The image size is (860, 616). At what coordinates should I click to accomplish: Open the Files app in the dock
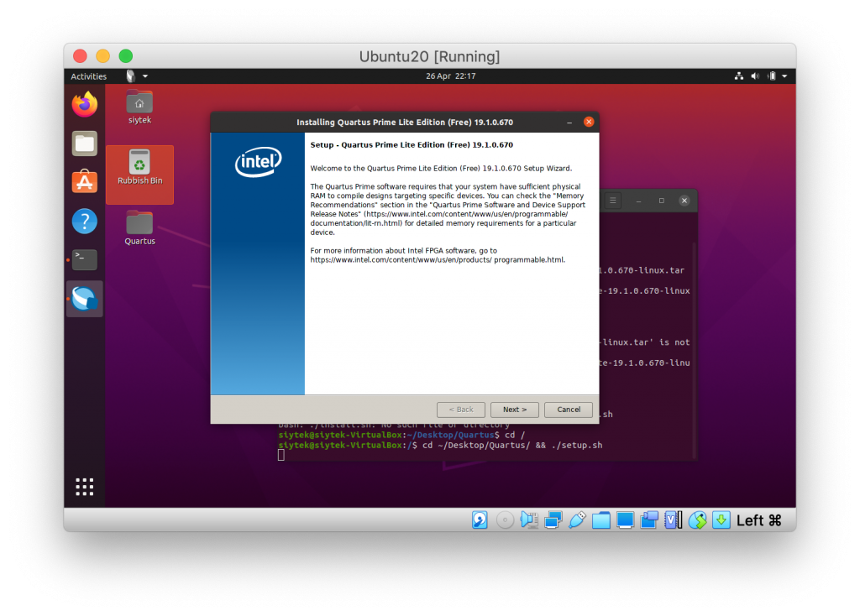click(85, 144)
